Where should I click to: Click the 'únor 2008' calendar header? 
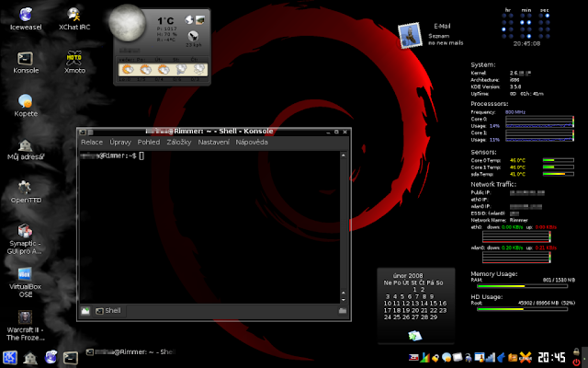coord(408,276)
